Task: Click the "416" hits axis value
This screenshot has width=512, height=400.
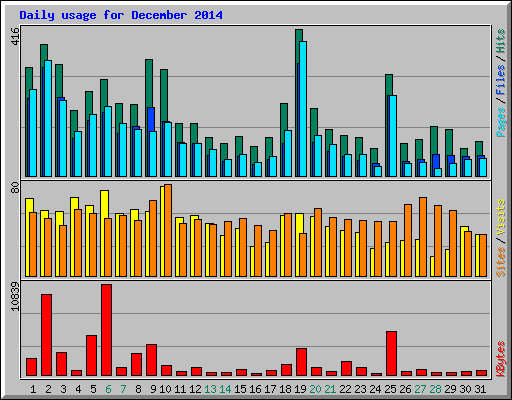Action: point(15,37)
